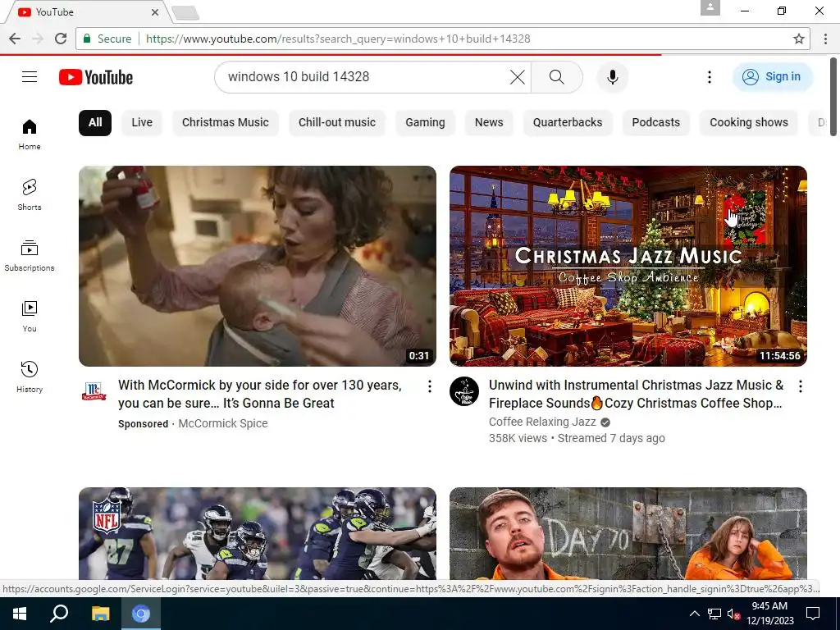Viewport: 840px width, 630px height.
Task: Open the McCormick ad thumbnail
Action: pyautogui.click(x=257, y=267)
